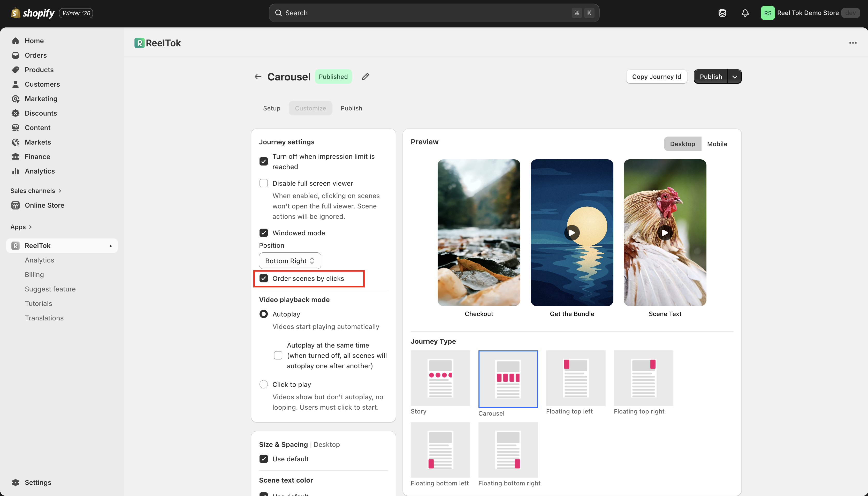
Task: Click the back arrow next to Carousel
Action: coord(258,77)
